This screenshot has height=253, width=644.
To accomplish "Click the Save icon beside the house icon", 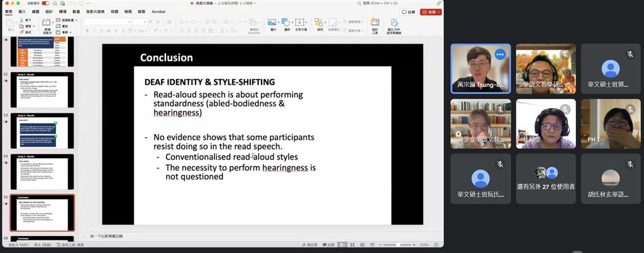I will point(62,3).
